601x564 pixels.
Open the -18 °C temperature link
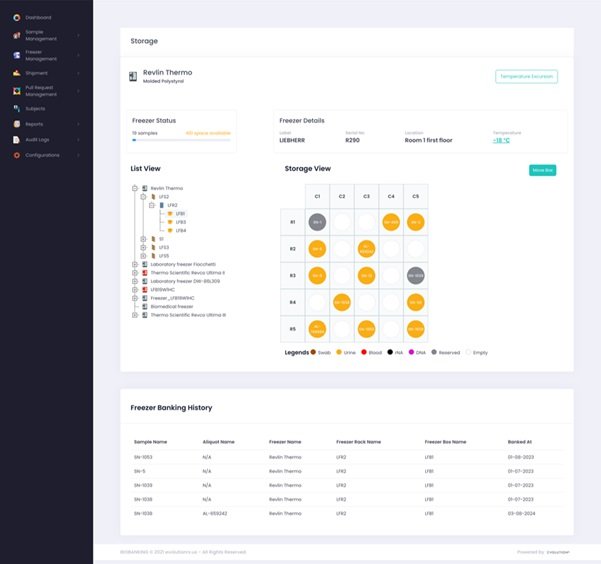click(x=501, y=140)
